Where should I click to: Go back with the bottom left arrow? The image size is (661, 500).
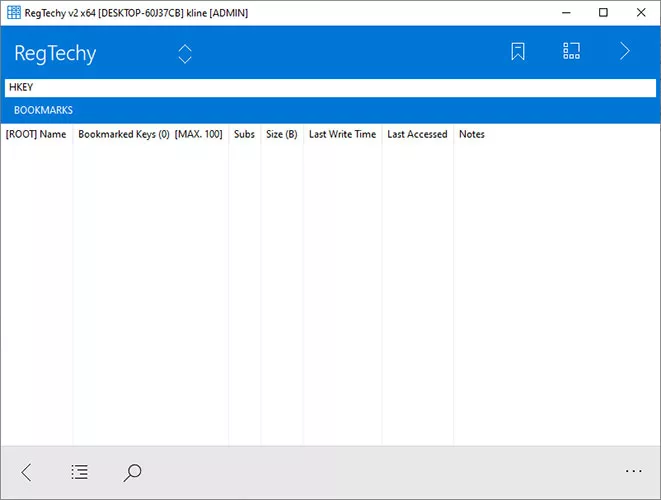coord(26,472)
